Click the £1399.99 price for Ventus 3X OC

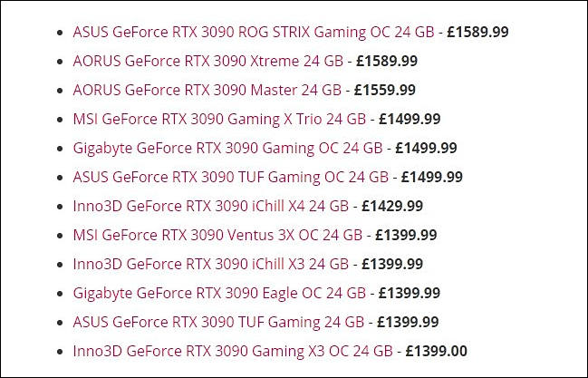(406, 235)
